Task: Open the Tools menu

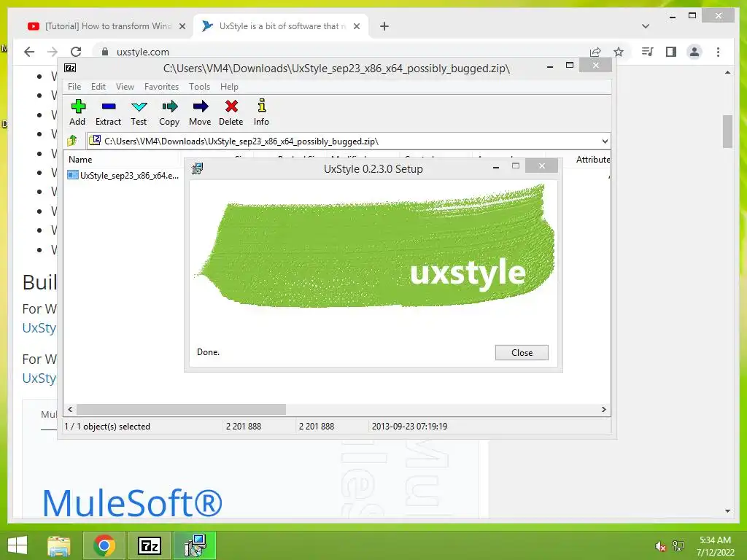Action: click(x=199, y=87)
